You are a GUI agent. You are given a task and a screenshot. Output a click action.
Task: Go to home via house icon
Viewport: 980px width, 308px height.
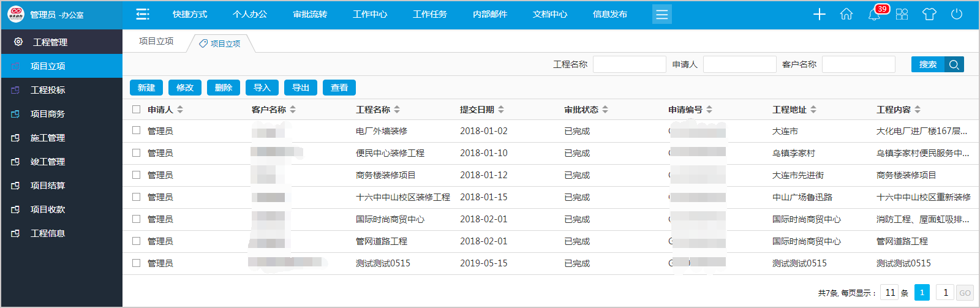[x=846, y=14]
